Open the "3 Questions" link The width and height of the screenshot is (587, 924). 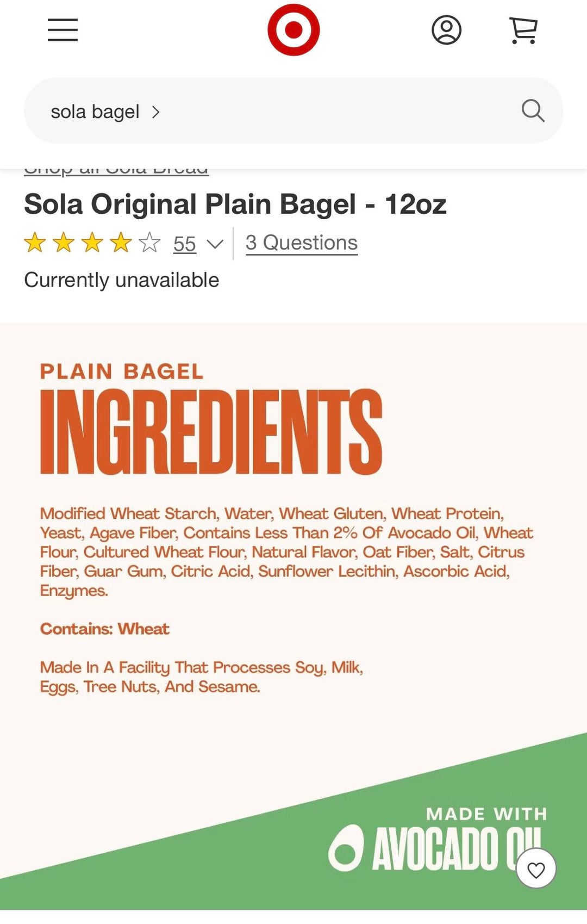pyautogui.click(x=301, y=243)
